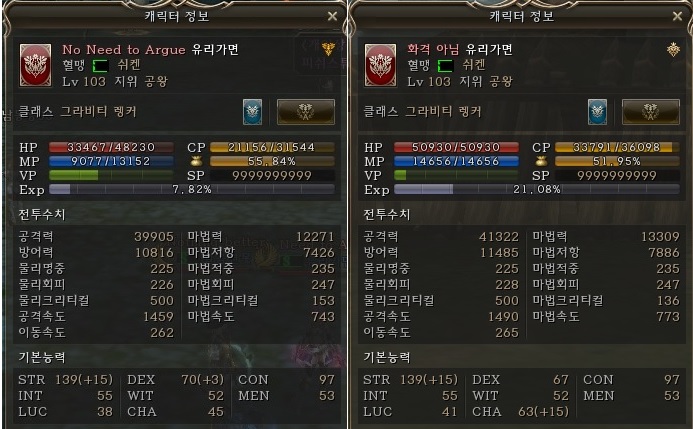Select the CHA 63(+15) stat in right panel
The height and width of the screenshot is (429, 693).
click(x=520, y=411)
